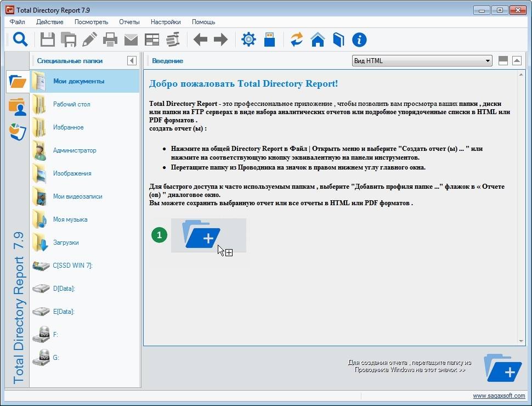The width and height of the screenshot is (532, 406).
Task: Click the floppy disk save icon
Action: click(x=48, y=40)
